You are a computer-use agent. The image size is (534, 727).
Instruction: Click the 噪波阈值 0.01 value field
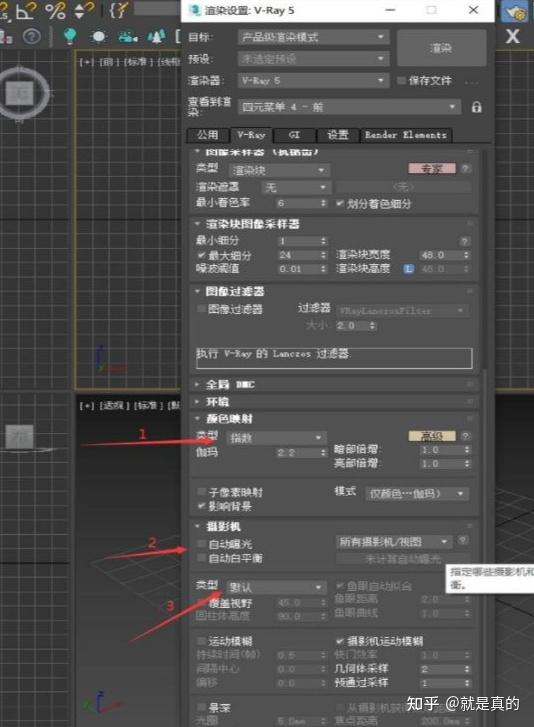coord(298,269)
